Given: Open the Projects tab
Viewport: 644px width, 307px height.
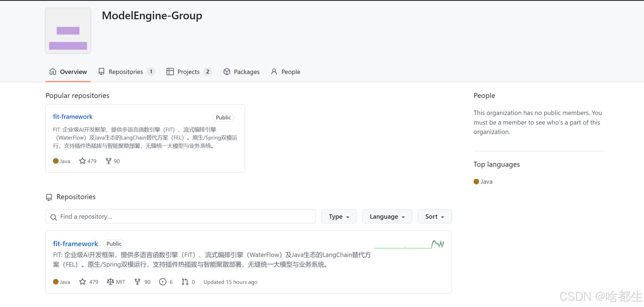Looking at the screenshot, I should pyautogui.click(x=189, y=72).
